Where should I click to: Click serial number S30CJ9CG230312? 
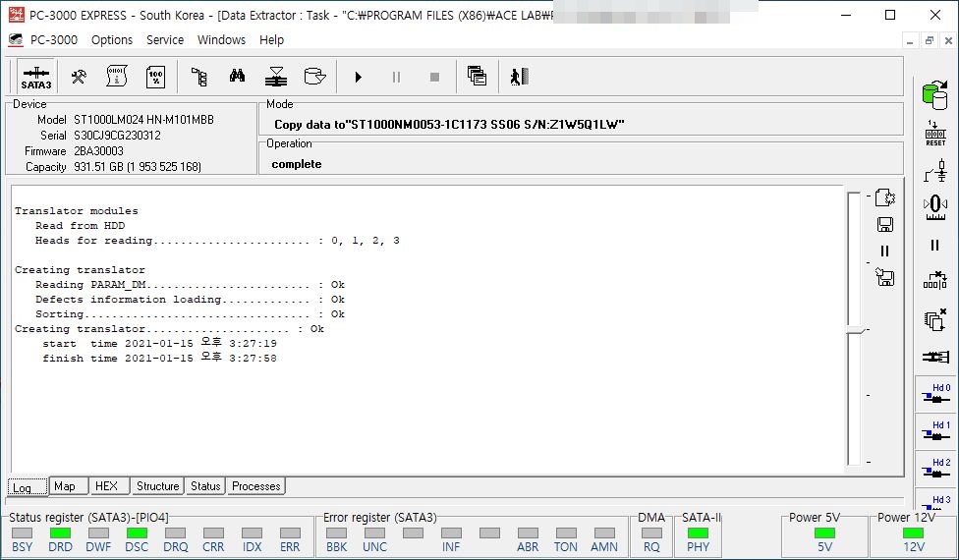[x=118, y=136]
